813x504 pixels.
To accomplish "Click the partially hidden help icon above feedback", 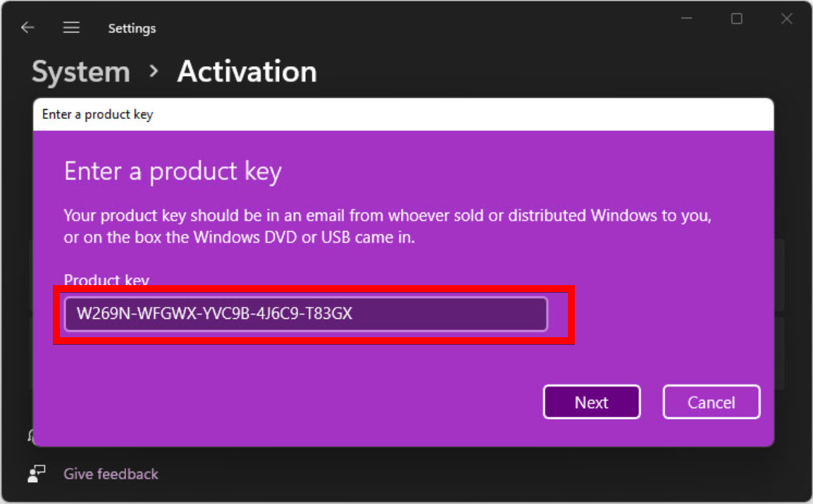I will (x=30, y=436).
